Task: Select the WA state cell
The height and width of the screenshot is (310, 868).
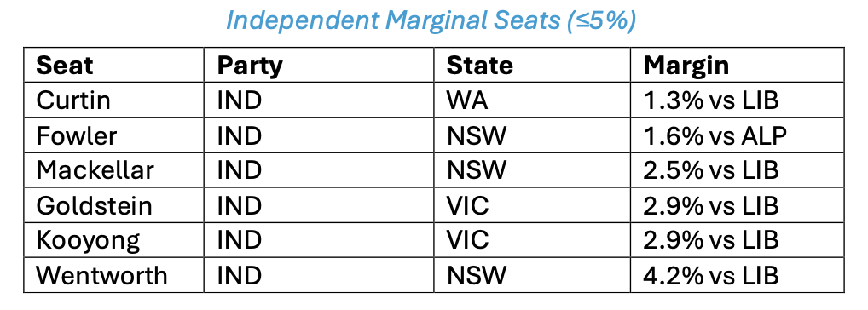Action: 532,100
